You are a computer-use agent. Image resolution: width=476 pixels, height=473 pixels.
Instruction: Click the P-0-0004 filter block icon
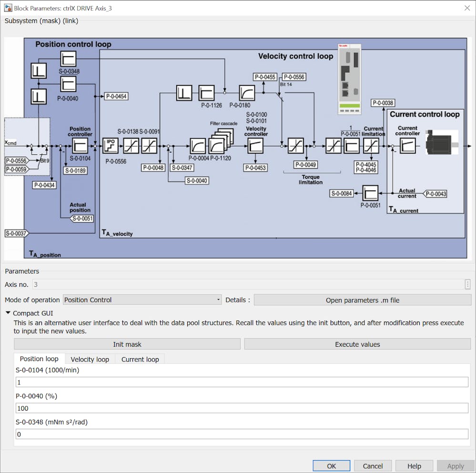click(198, 146)
